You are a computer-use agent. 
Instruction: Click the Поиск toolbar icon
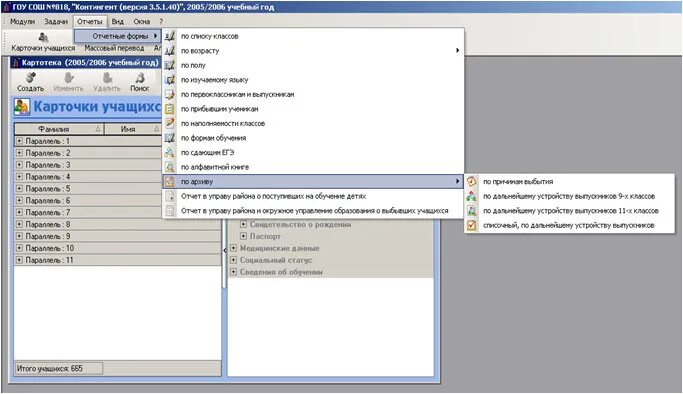coord(140,78)
